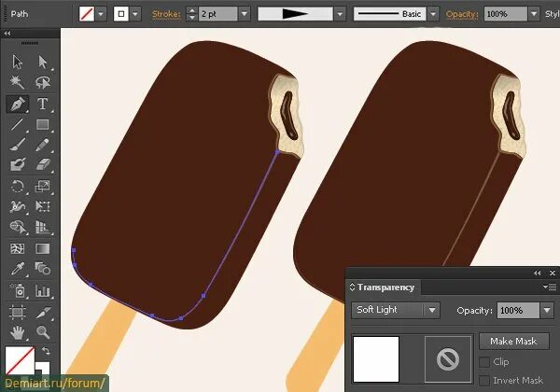
Task: Select the Hand tool
Action: coord(17,333)
